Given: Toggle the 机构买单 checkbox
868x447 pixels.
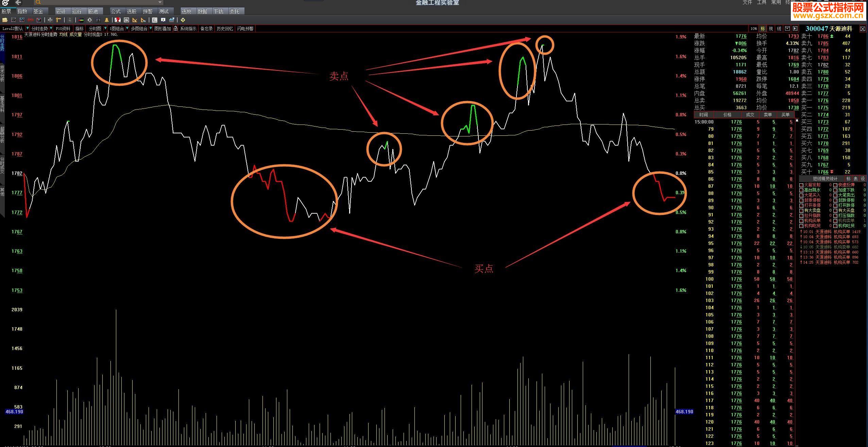Looking at the screenshot, I should coord(801,221).
